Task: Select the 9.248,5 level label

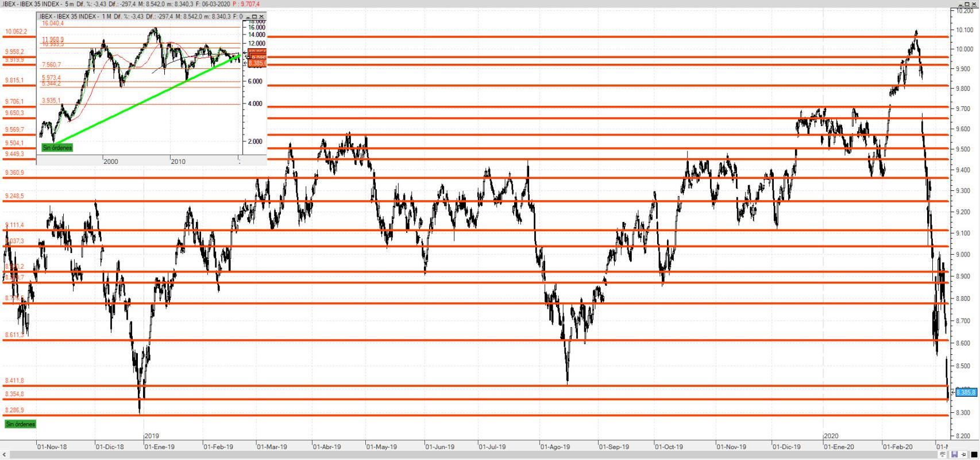Action: (x=14, y=196)
